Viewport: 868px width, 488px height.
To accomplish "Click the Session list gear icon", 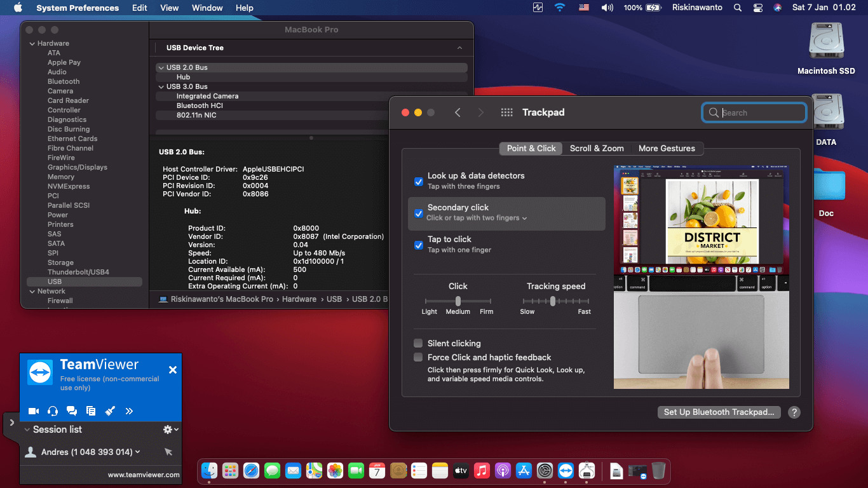I will pos(167,429).
